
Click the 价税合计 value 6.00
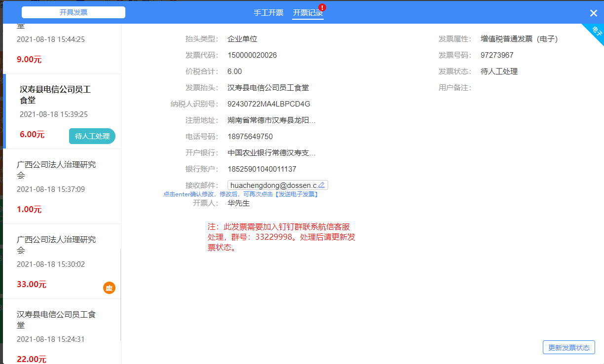(x=234, y=72)
